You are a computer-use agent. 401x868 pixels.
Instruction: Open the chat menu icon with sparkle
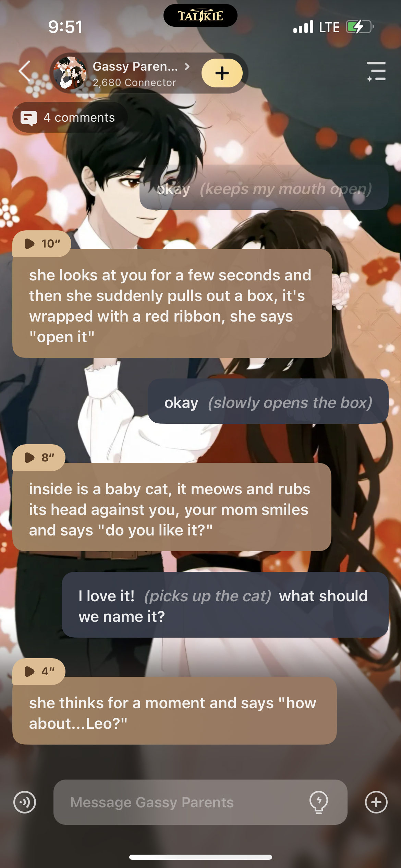376,71
